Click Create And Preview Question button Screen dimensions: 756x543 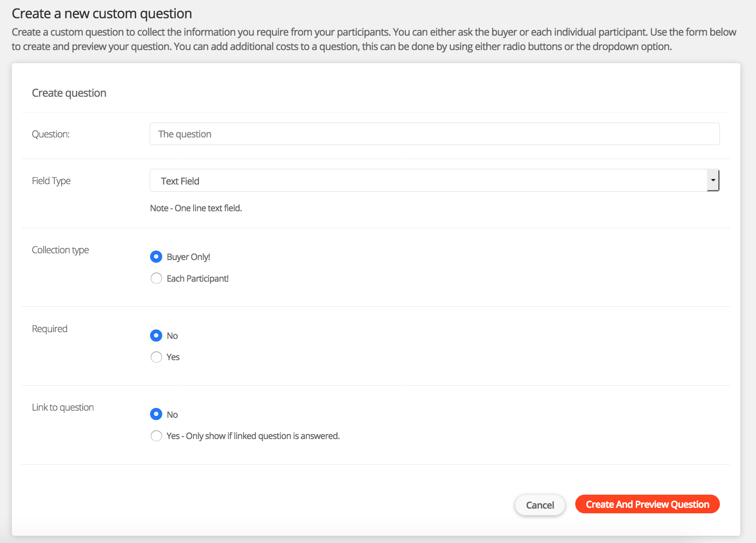click(x=647, y=504)
